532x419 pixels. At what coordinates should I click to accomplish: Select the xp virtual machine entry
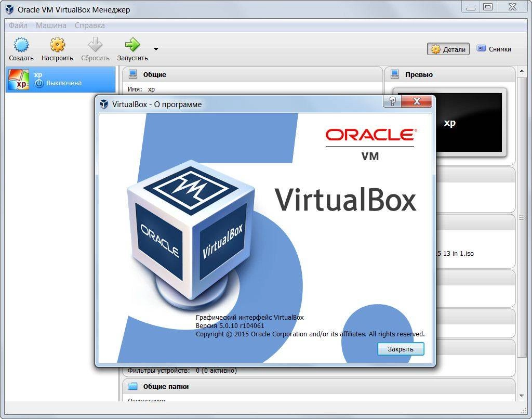(61, 79)
